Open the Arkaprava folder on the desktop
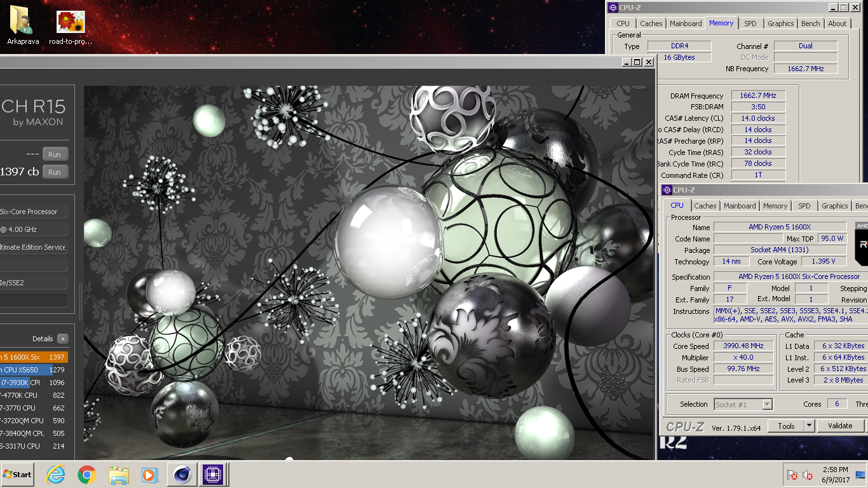Screen dimensions: 868x488 (x=23, y=27)
